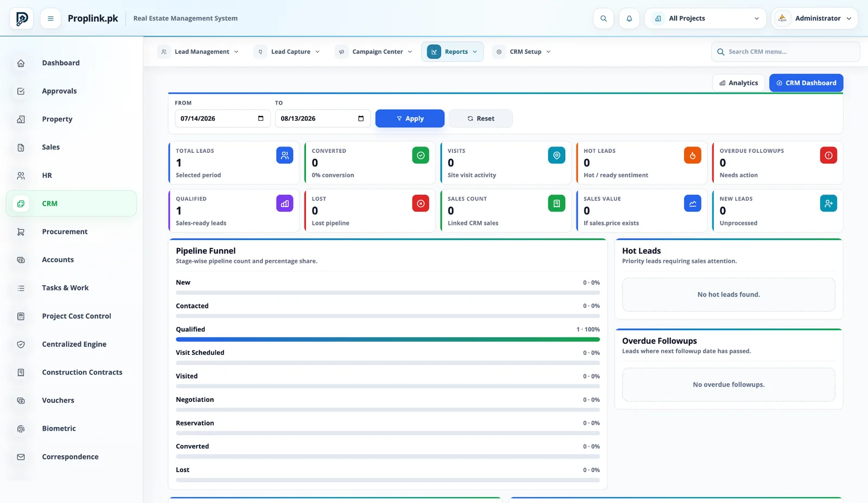Click the Visits location pin icon
Image resolution: width=868 pixels, height=503 pixels.
pos(557,156)
